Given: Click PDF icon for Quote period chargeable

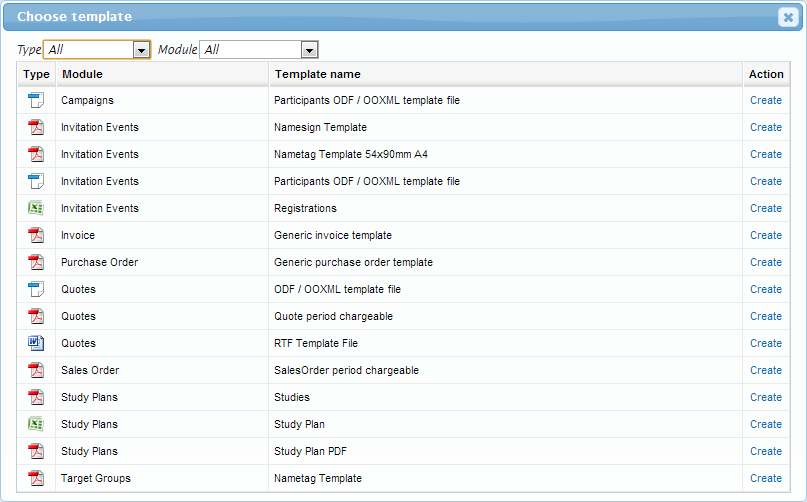Looking at the screenshot, I should (x=36, y=316).
